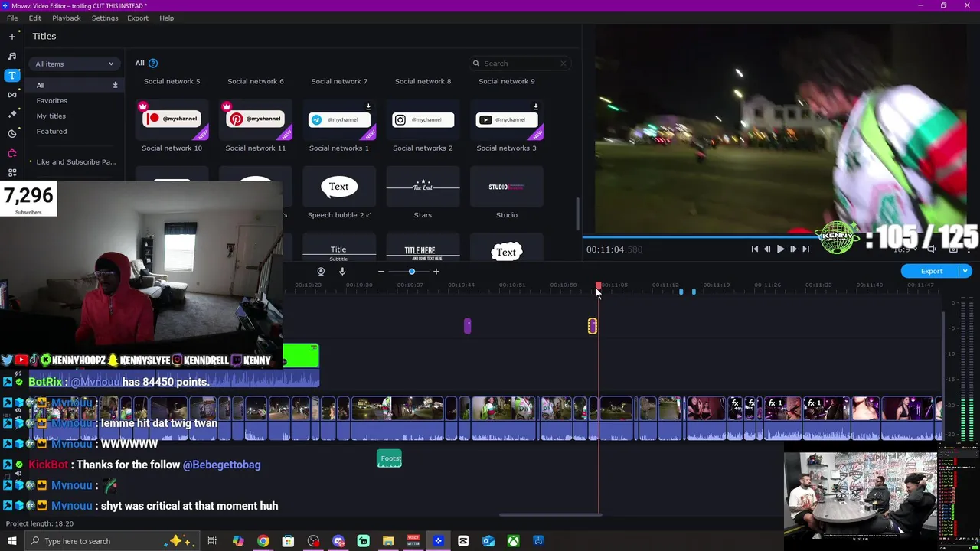This screenshot has width=980, height=551.
Task: Download the Social networks 1 title
Action: (x=368, y=106)
